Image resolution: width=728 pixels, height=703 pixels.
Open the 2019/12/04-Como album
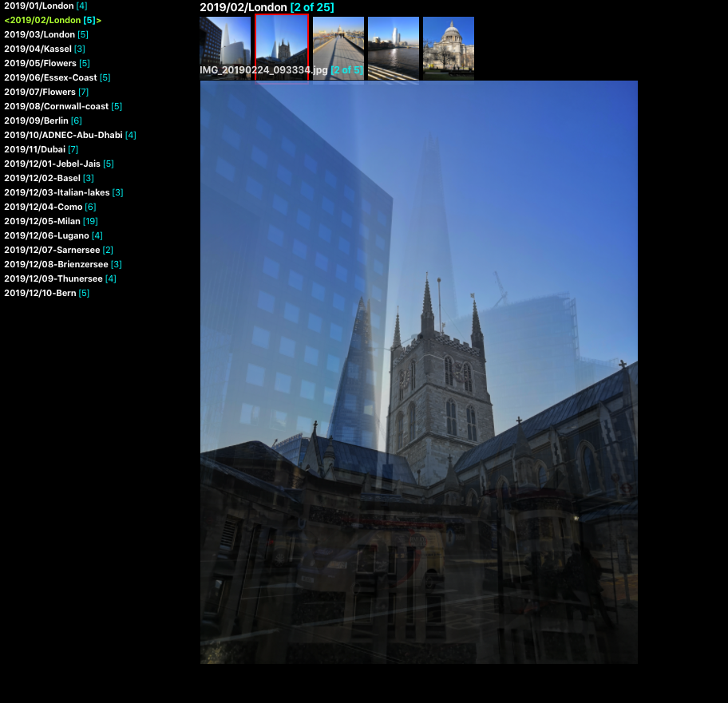(x=50, y=207)
